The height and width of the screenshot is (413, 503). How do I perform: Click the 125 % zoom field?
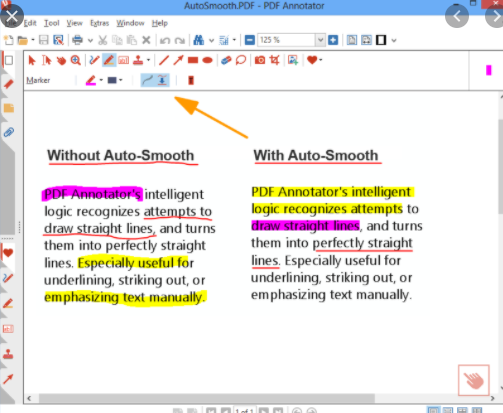[286, 40]
